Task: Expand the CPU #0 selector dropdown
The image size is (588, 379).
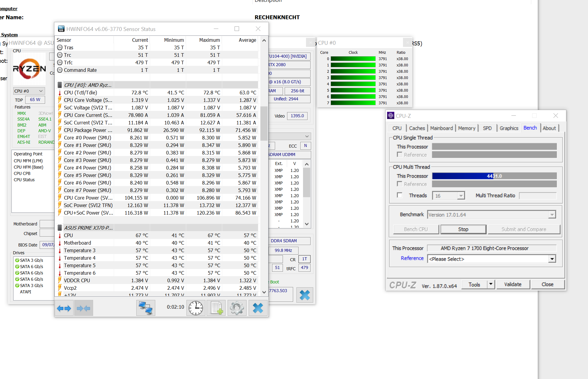Action: pyautogui.click(x=29, y=91)
